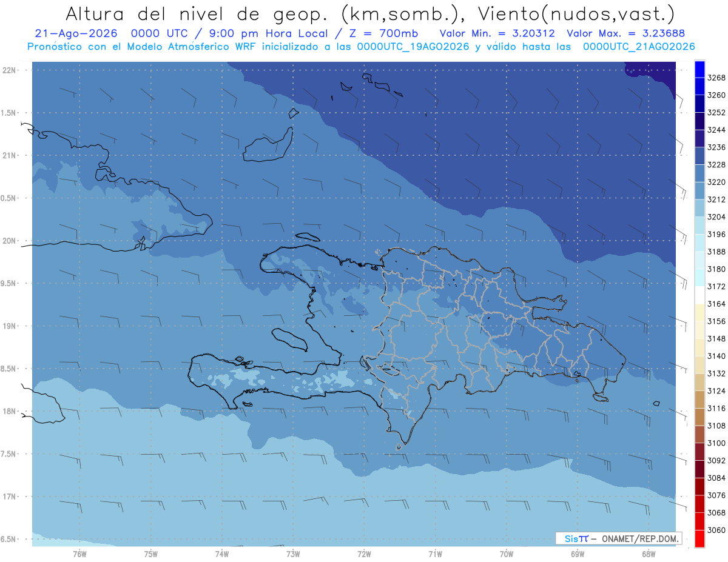Click the color bar value '3140'
Screen dimensions: 728x562
tap(716, 356)
